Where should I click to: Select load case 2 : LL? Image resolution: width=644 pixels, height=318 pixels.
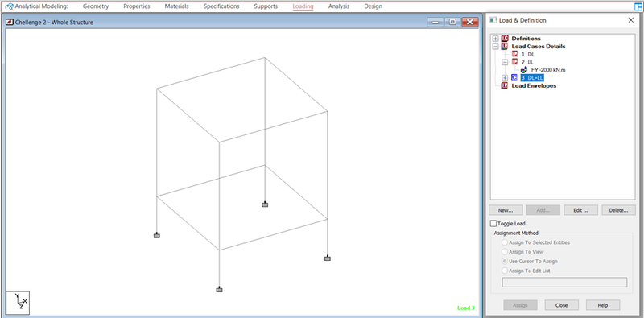(x=528, y=62)
